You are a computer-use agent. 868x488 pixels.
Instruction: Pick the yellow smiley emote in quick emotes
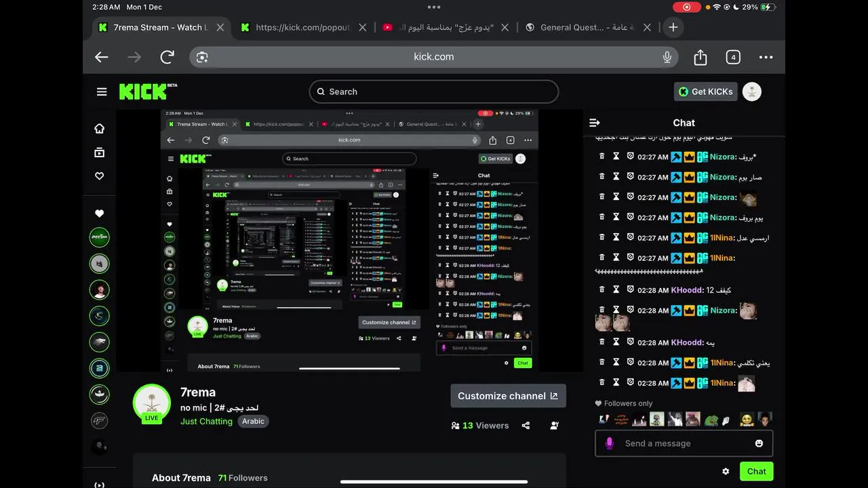(746, 420)
